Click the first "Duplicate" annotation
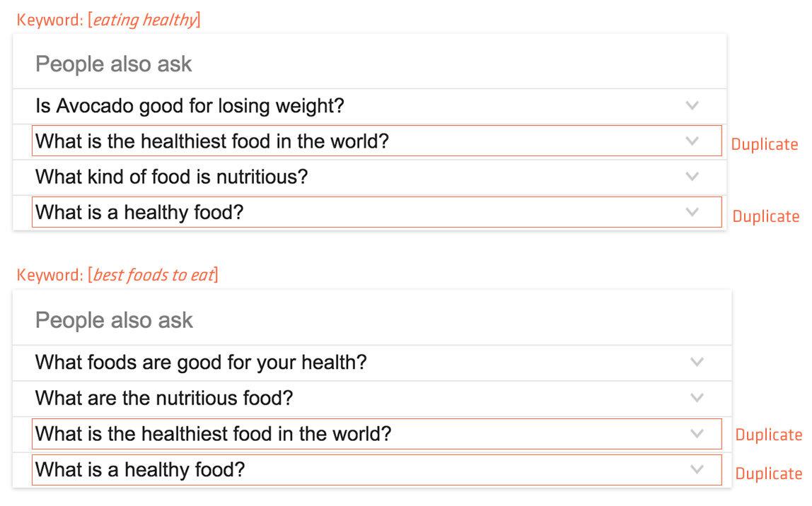 pos(765,144)
